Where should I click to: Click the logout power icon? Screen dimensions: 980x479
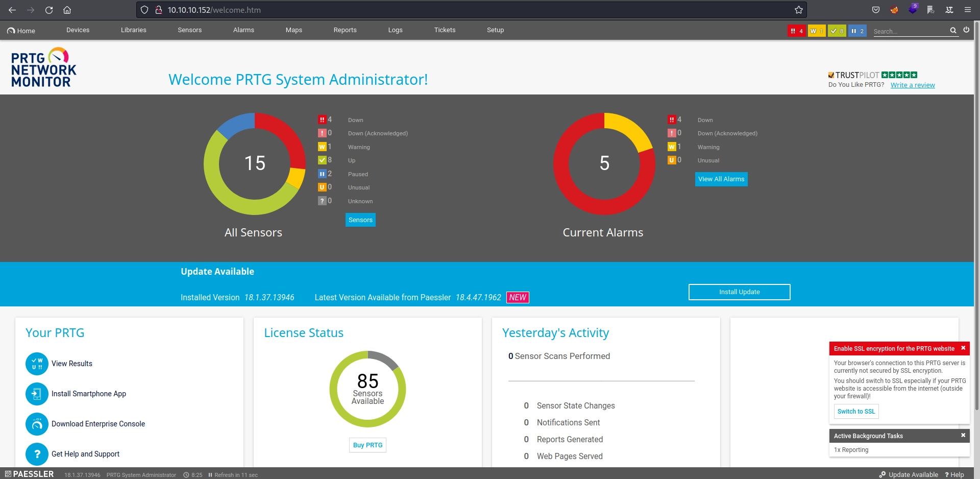pos(966,30)
